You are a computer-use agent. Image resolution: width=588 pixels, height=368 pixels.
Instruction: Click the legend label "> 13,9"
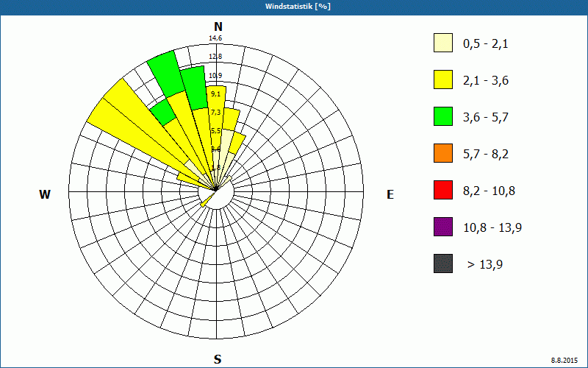tap(485, 265)
